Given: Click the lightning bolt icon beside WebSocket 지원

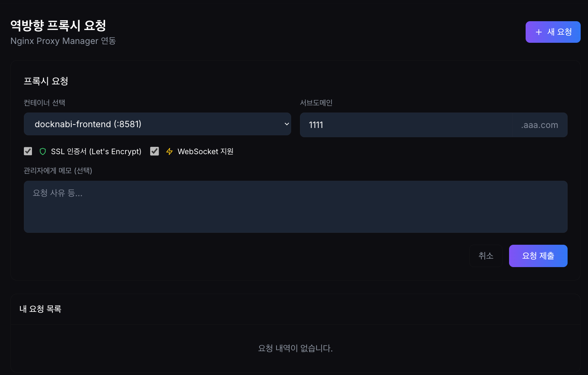Looking at the screenshot, I should point(169,151).
